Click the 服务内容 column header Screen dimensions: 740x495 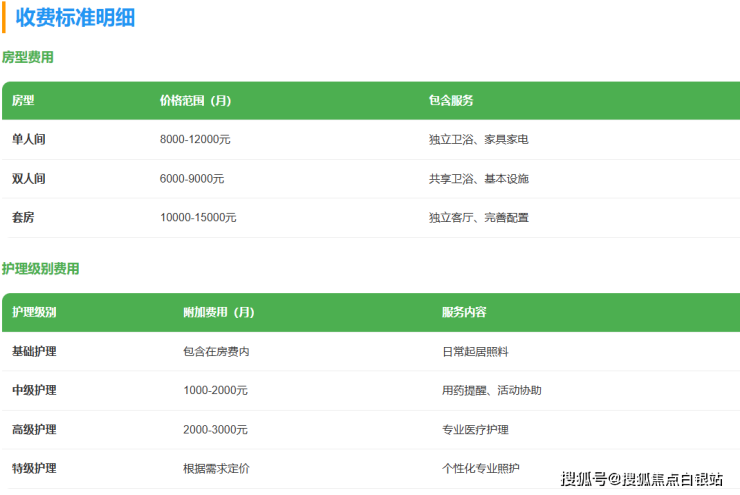464,312
